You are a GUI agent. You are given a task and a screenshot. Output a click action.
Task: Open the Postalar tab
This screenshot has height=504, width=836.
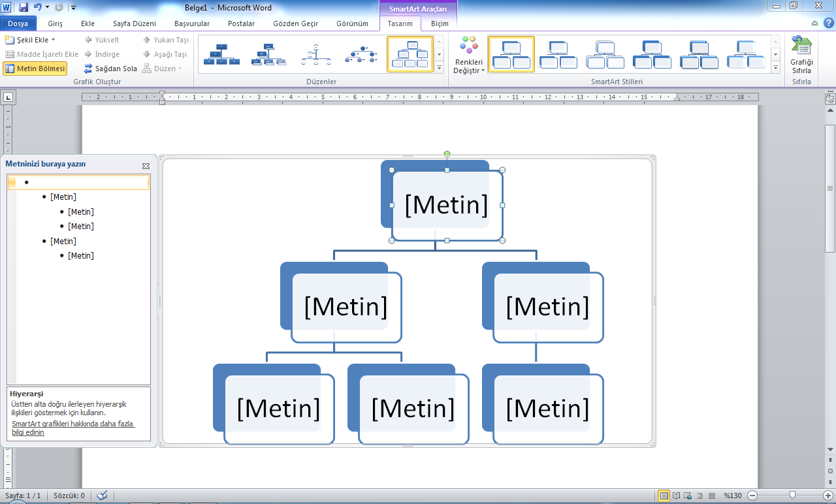(241, 24)
